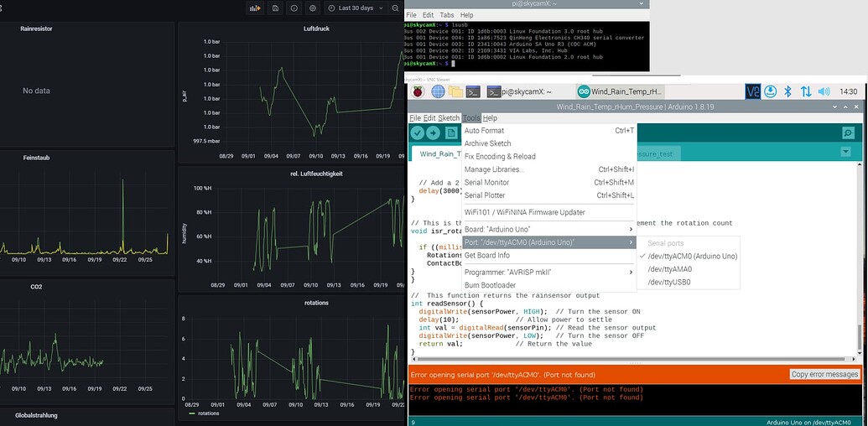The image size is (868, 426).
Task: Click the Raspberry Pi menu icon
Action: click(417, 92)
